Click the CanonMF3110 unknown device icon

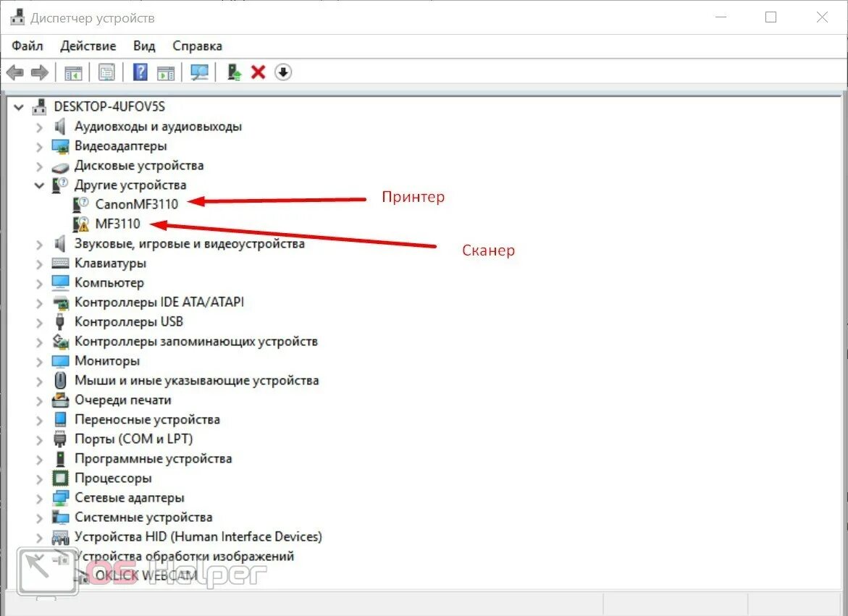80,204
